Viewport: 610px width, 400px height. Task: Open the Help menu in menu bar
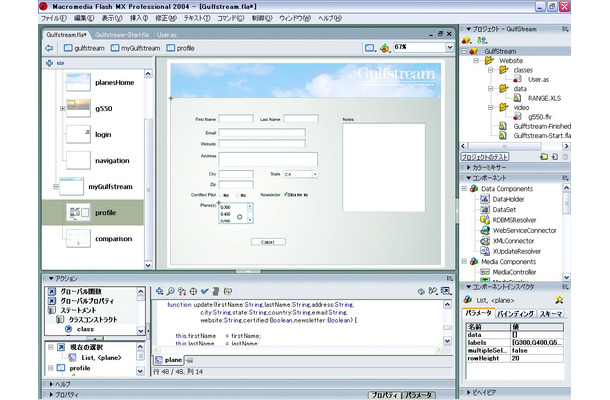(x=330, y=18)
